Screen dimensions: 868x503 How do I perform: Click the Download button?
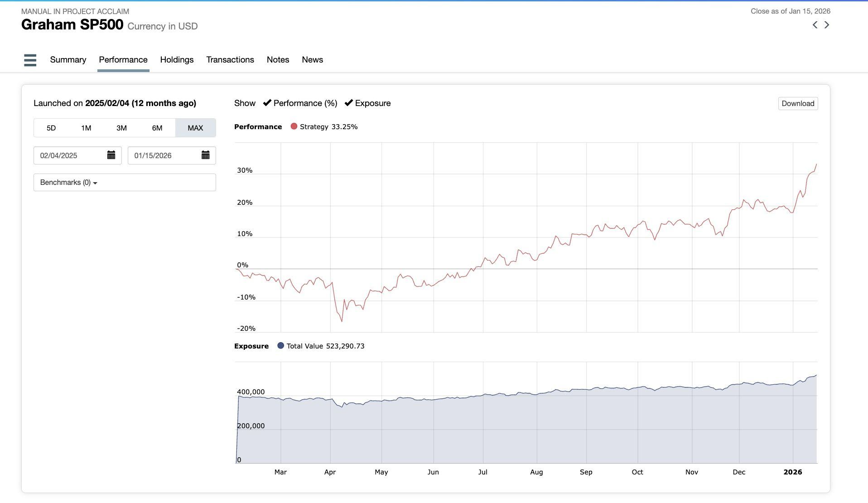click(798, 103)
